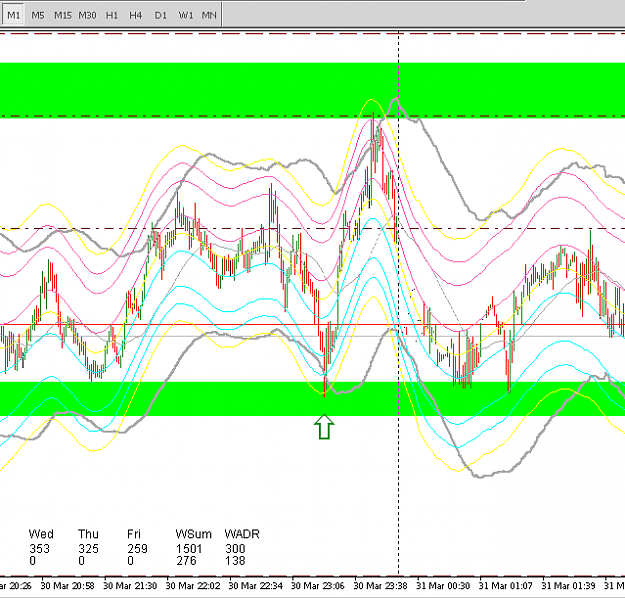This screenshot has height=599, width=625.
Task: Click time label 30 Mar 22:02
Action: pos(193,586)
